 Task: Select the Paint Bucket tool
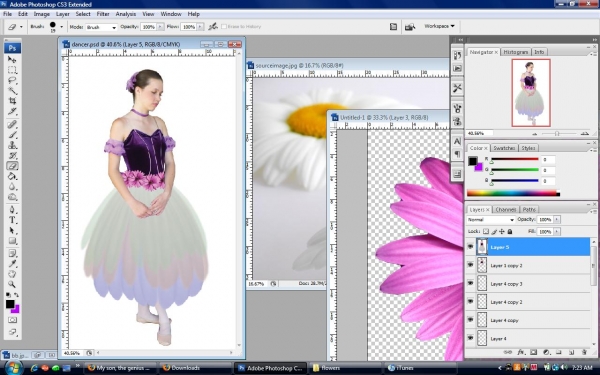point(12,176)
